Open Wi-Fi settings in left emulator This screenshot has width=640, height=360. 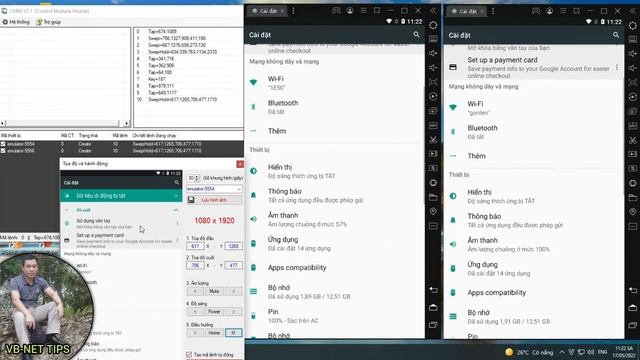coord(335,82)
